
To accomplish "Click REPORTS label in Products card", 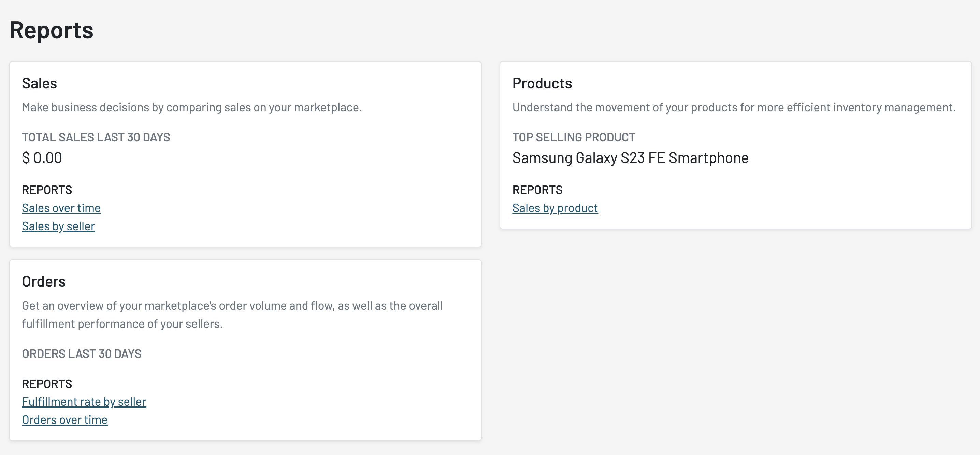I will pos(537,190).
